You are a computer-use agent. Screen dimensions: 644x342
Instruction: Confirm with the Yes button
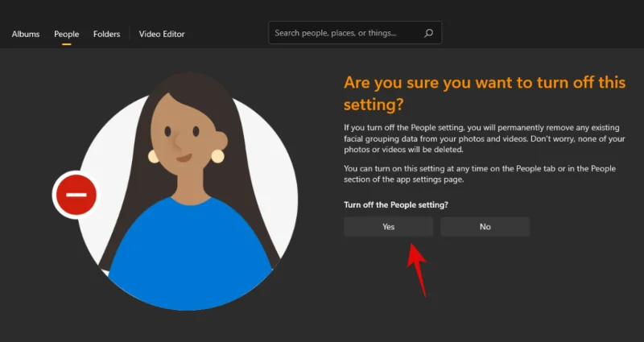tap(388, 227)
